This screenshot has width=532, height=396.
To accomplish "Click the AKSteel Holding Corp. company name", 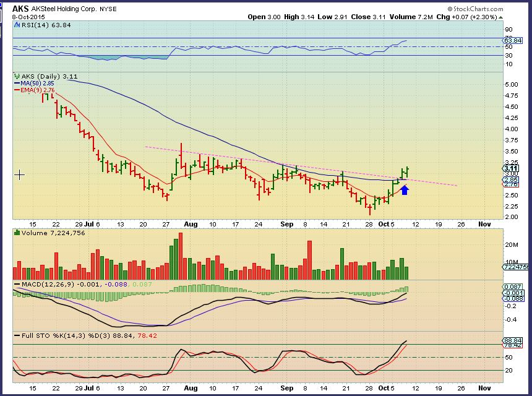I will coord(64,9).
